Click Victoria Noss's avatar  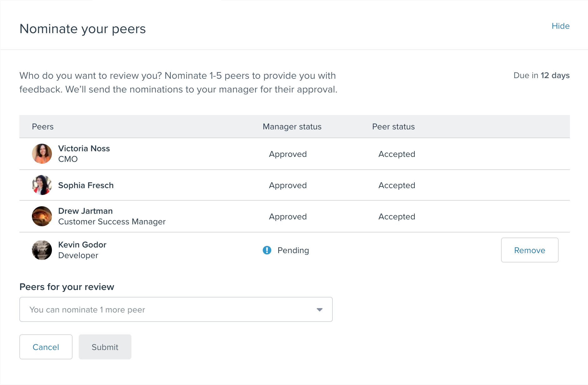[42, 154]
